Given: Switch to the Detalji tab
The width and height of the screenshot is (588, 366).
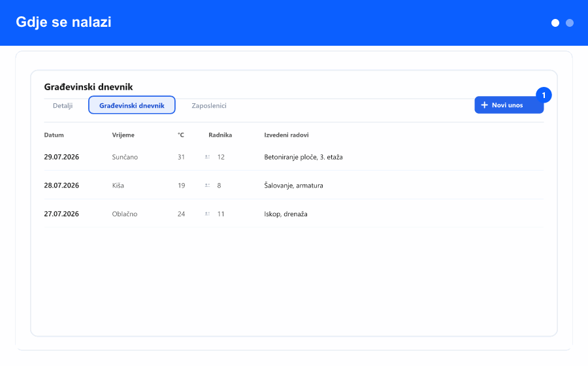Looking at the screenshot, I should (x=63, y=105).
